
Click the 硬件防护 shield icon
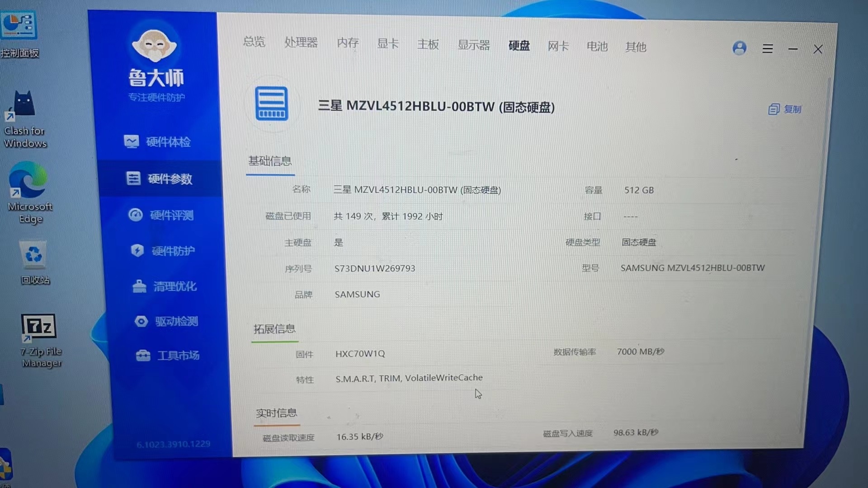coord(137,250)
